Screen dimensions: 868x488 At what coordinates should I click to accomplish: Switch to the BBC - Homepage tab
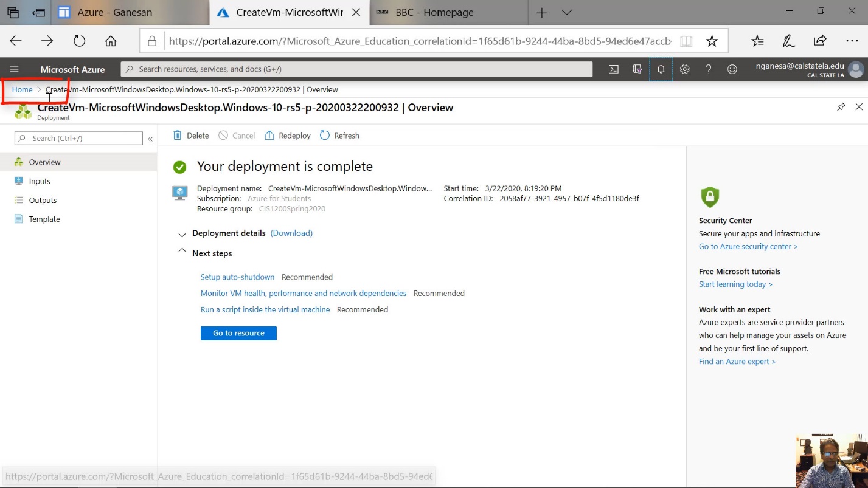(433, 12)
